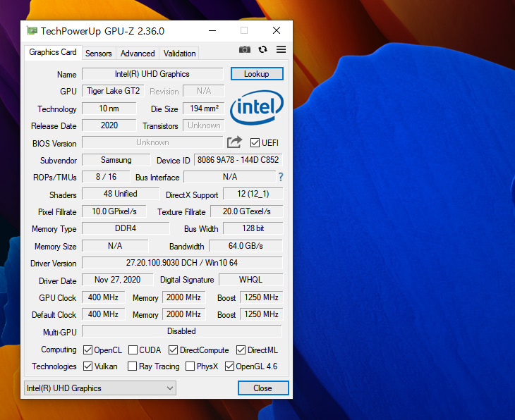
Task: Toggle the CUDA checkbox
Action: pyautogui.click(x=133, y=350)
